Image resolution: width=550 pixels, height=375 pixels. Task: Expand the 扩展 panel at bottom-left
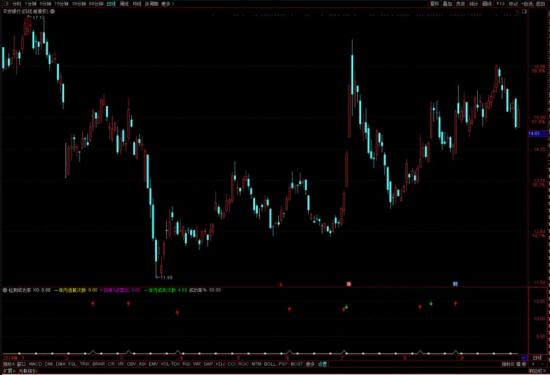8,370
